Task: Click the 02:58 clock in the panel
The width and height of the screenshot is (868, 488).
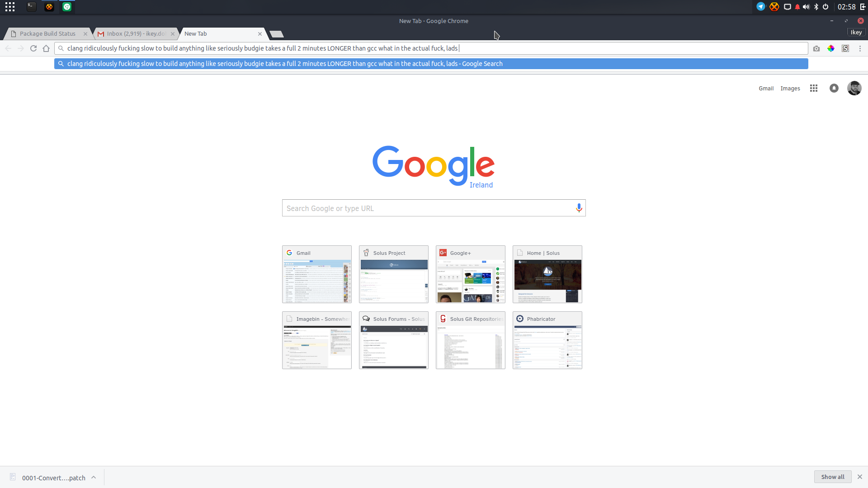Action: [846, 7]
